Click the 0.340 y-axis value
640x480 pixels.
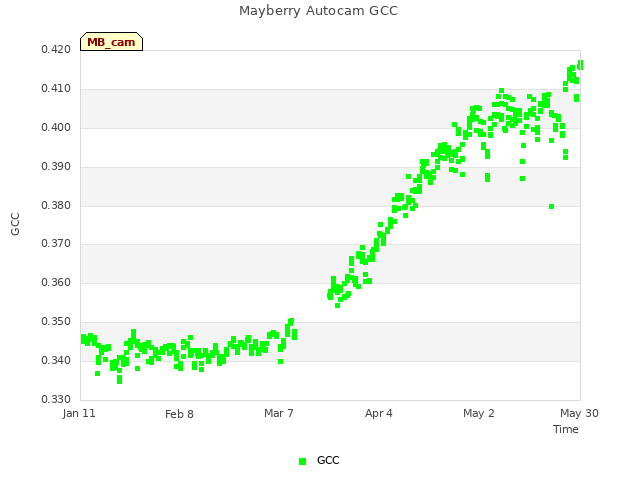(x=56, y=360)
